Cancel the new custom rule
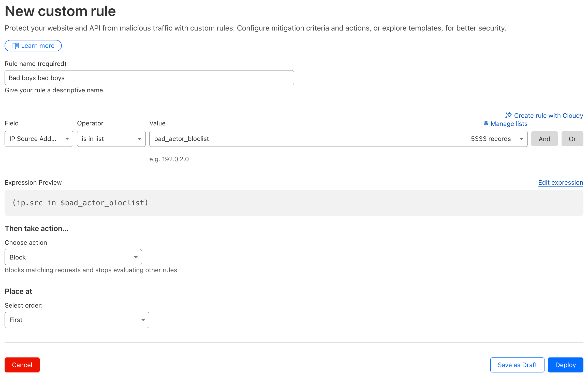This screenshot has width=588, height=375. pyautogui.click(x=22, y=365)
